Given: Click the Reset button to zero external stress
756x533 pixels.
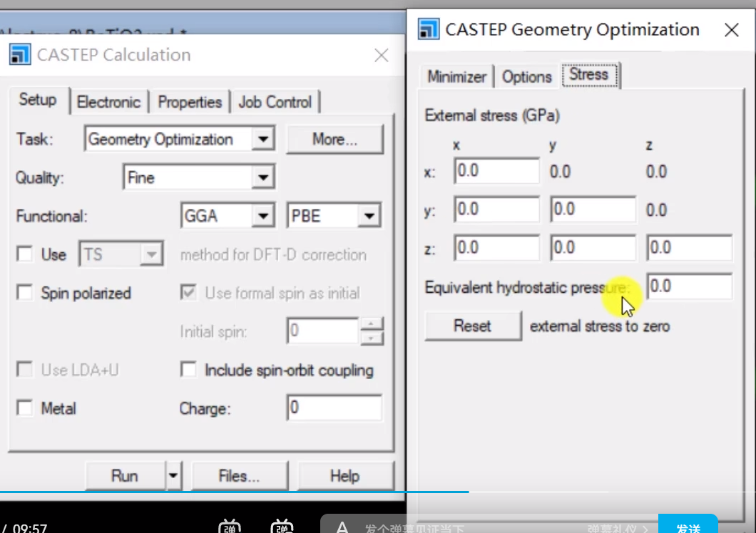Looking at the screenshot, I should point(473,326).
